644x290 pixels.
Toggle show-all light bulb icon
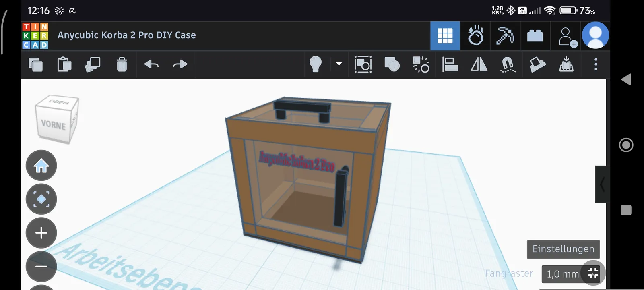click(316, 64)
